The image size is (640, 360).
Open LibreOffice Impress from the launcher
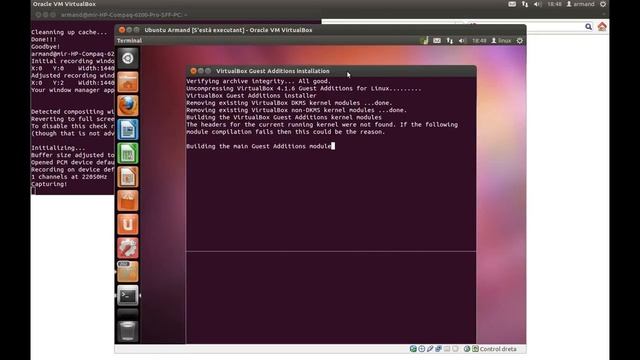(128, 177)
